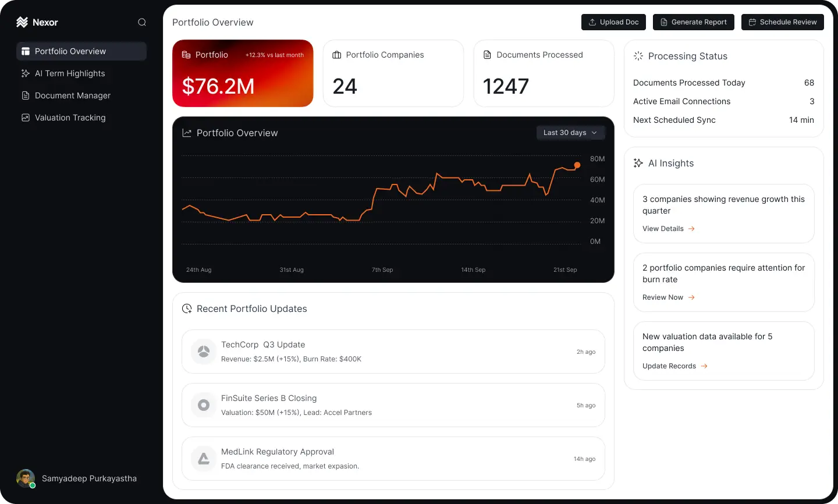Click the Upload Doc button

(x=613, y=22)
